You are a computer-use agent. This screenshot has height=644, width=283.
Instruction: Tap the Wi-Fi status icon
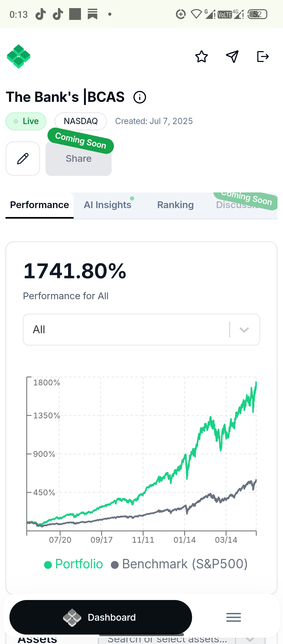(196, 14)
